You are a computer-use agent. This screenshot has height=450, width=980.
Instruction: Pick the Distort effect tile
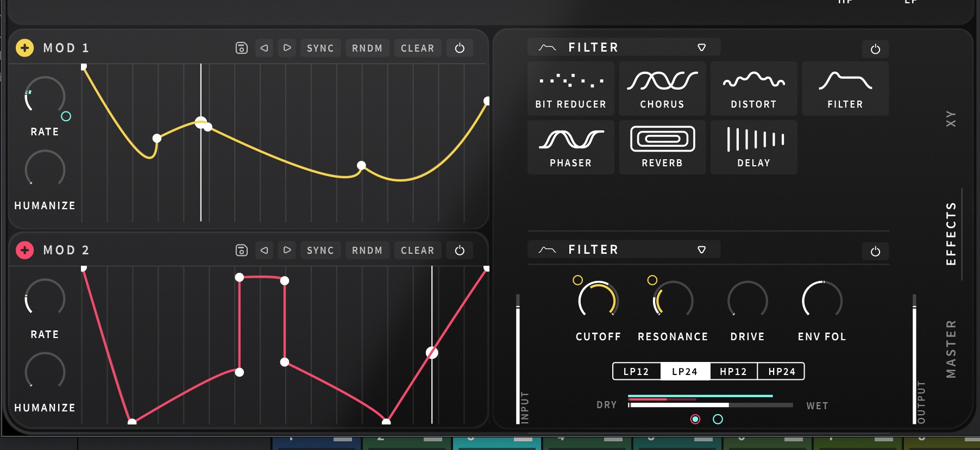click(x=753, y=89)
